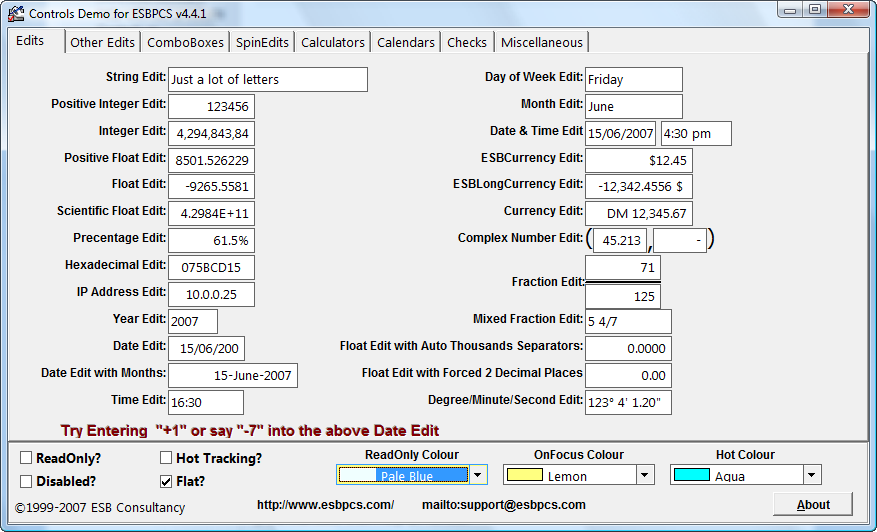Click the Lemon yellow colour swatch
Screen dimensions: 877x532
[x=525, y=475]
